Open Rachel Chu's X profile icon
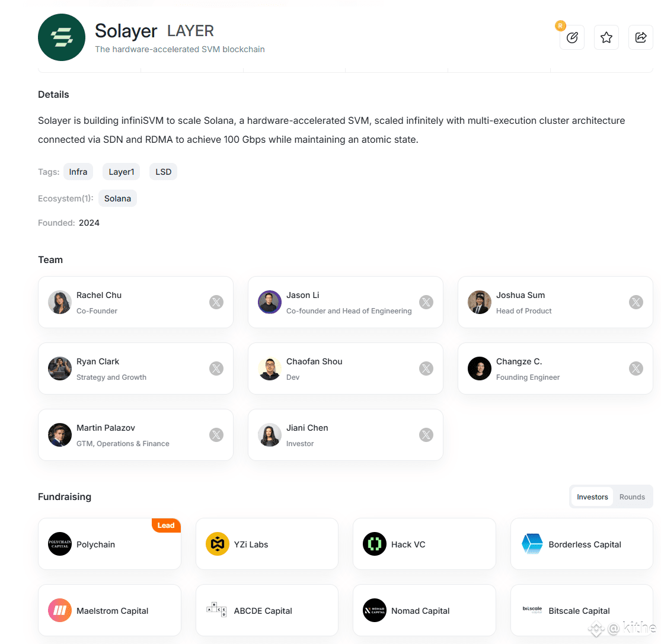Screen dimensions: 661x644 point(216,302)
